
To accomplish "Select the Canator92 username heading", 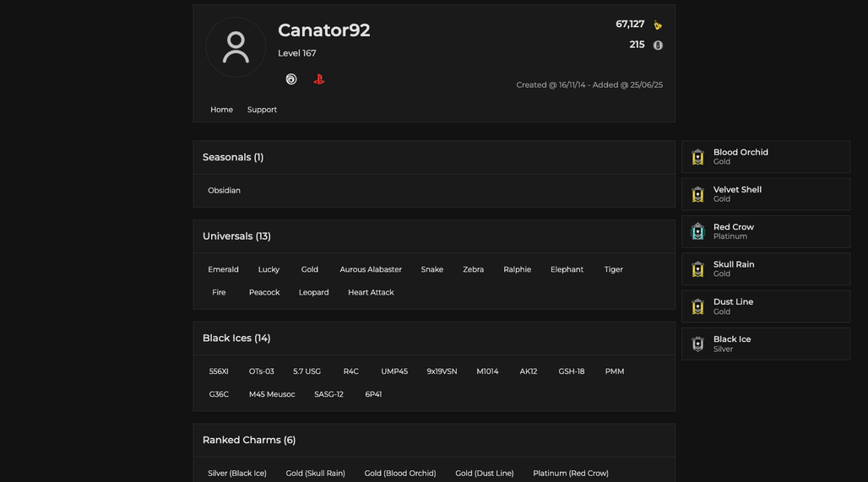I will (324, 30).
